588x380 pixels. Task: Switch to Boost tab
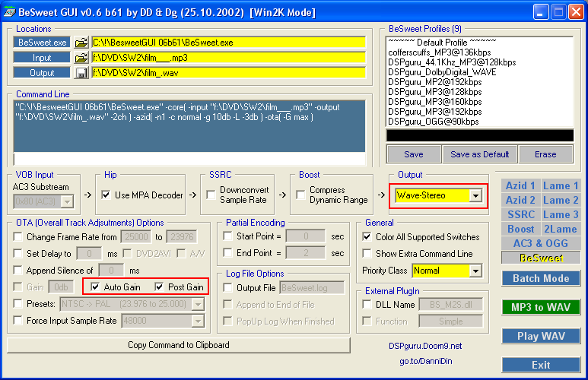tap(520, 229)
